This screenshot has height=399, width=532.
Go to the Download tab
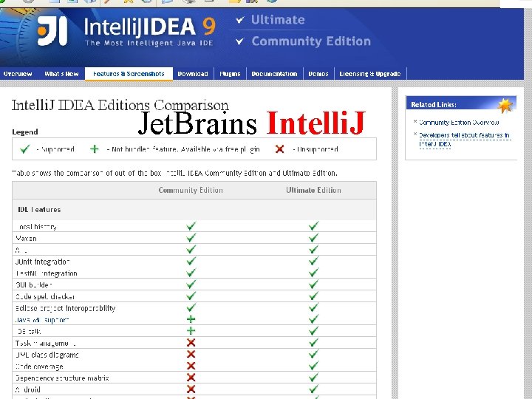coord(193,74)
